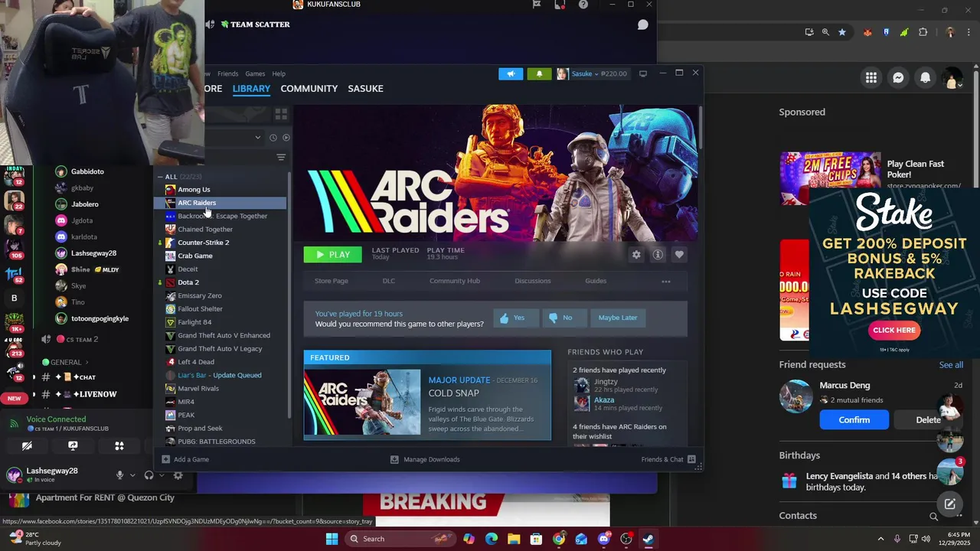Open Facebook Messenger icon
The image size is (980, 551).
pos(898,77)
